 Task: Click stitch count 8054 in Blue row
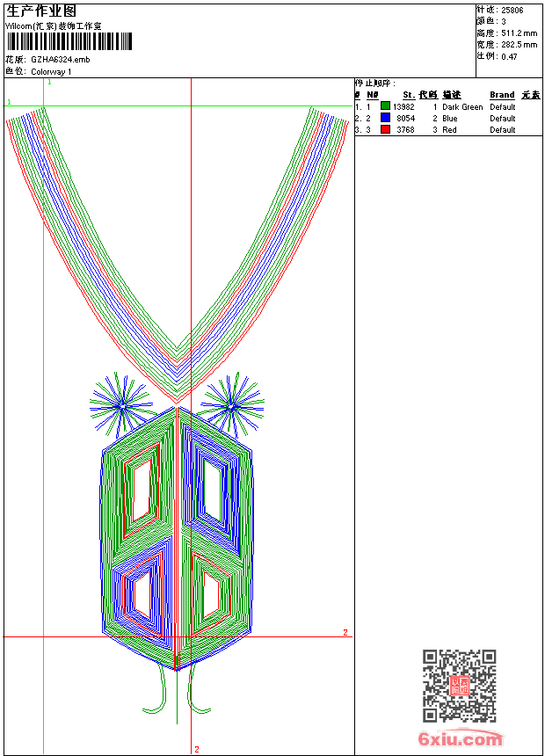[406, 118]
